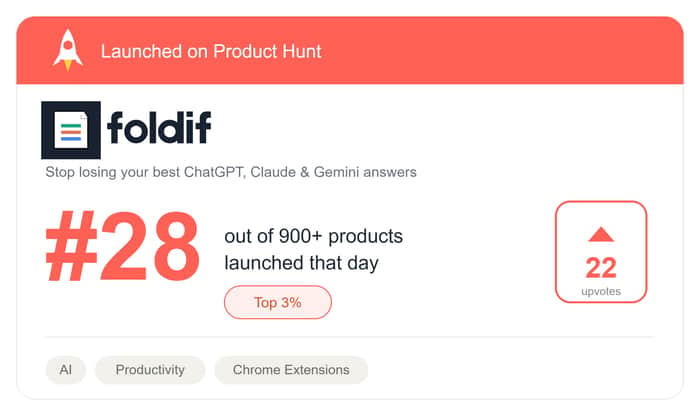Click the word ChatGPT in tagline

pos(215,172)
